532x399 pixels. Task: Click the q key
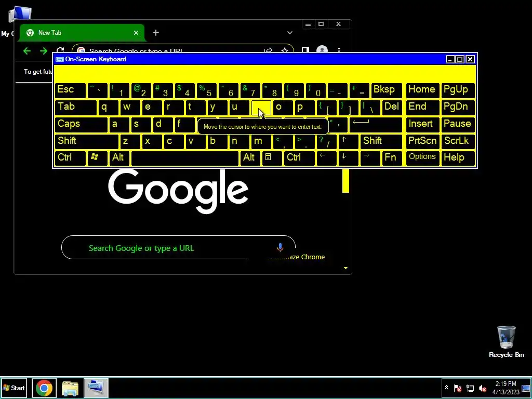click(x=108, y=107)
